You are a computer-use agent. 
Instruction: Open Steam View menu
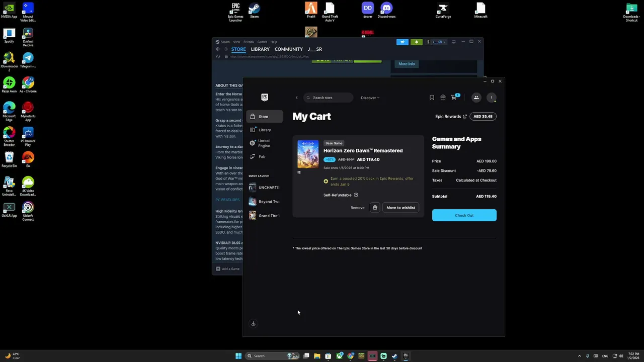(236, 42)
